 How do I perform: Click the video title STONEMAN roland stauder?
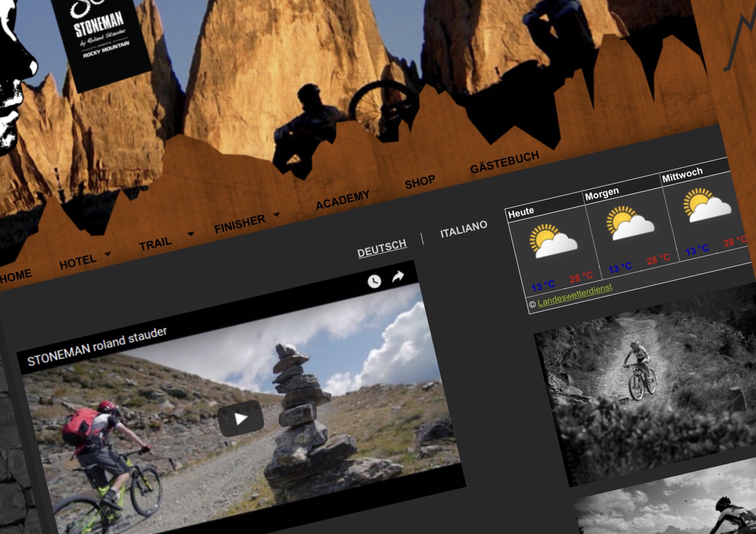point(97,346)
